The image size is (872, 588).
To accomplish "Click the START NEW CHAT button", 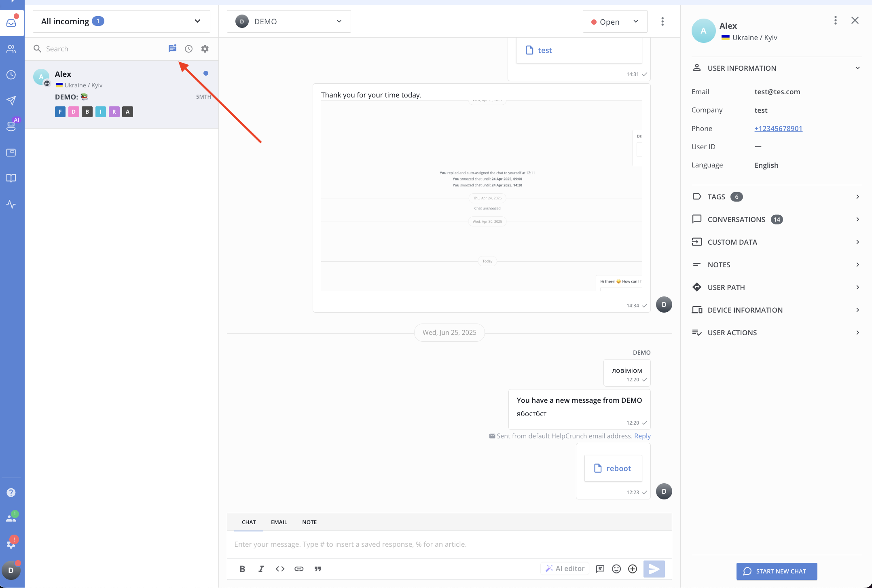I will 777,571.
